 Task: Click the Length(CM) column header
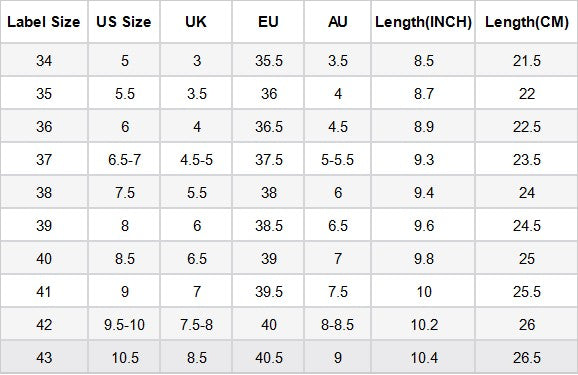point(526,22)
